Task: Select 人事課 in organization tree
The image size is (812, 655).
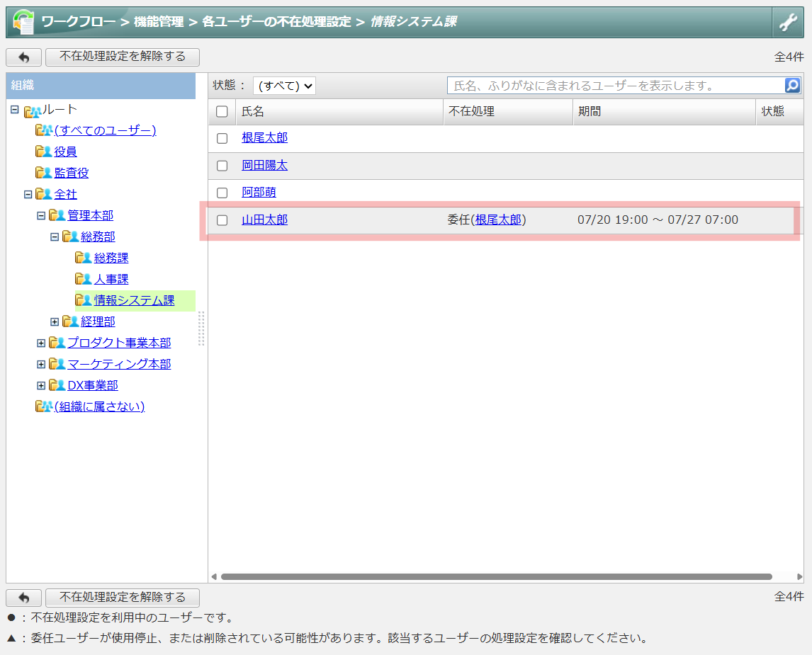Action: tap(111, 279)
